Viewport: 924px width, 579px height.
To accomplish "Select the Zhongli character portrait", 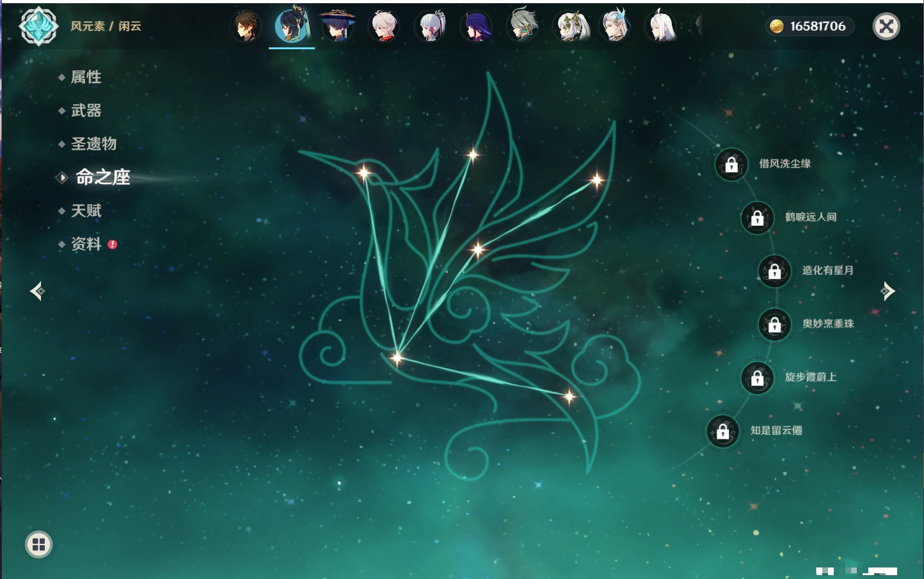I will click(x=246, y=27).
